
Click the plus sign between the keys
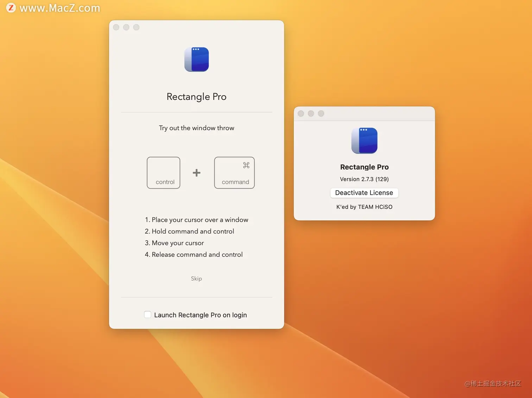click(197, 173)
